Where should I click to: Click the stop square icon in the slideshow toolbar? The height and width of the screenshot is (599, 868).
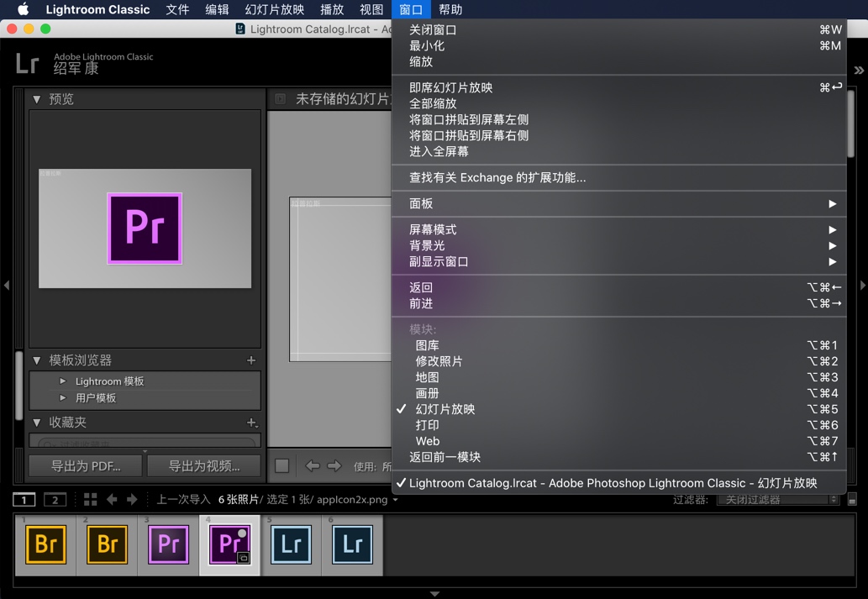click(282, 465)
